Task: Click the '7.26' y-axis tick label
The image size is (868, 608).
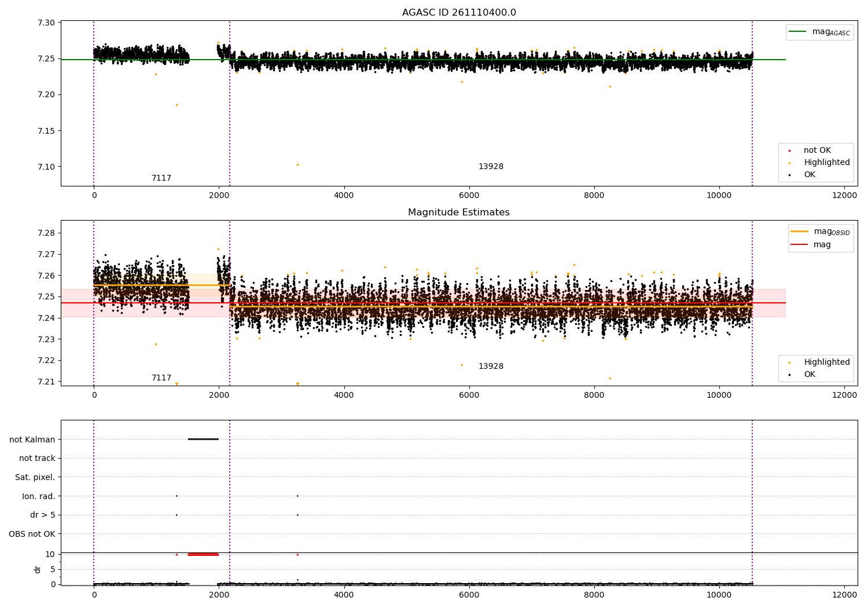Action: [46, 276]
